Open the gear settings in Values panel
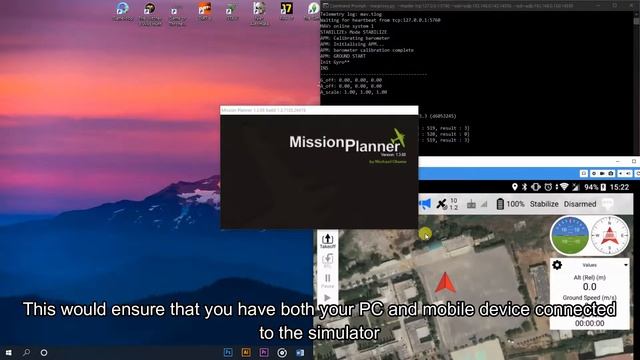Viewport: 640px width, 360px height. (557, 265)
